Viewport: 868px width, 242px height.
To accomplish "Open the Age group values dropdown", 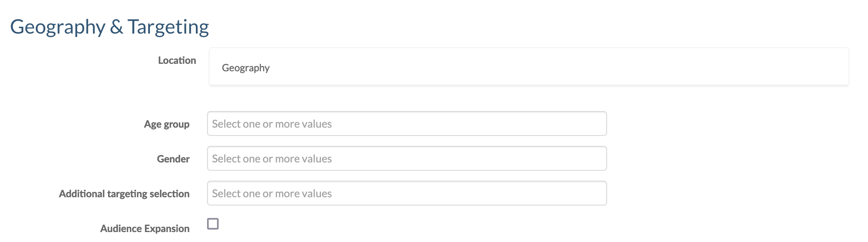I will click(x=407, y=123).
